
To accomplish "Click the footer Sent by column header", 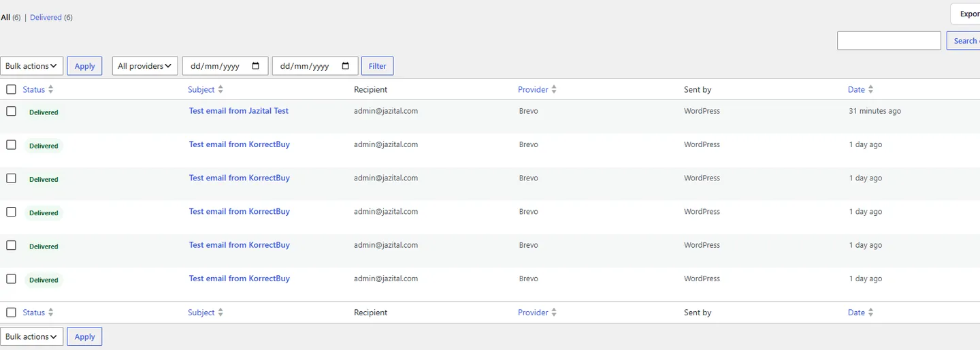I will coord(698,313).
